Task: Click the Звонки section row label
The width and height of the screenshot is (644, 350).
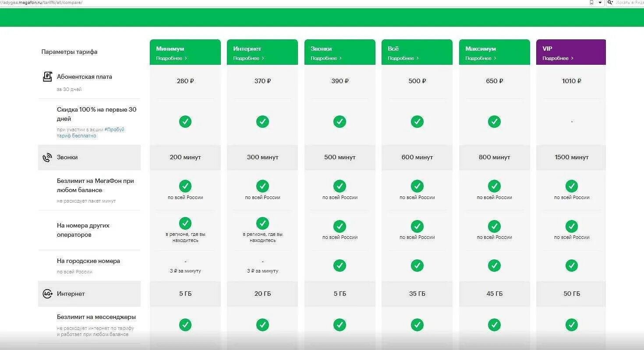Action: pyautogui.click(x=67, y=157)
